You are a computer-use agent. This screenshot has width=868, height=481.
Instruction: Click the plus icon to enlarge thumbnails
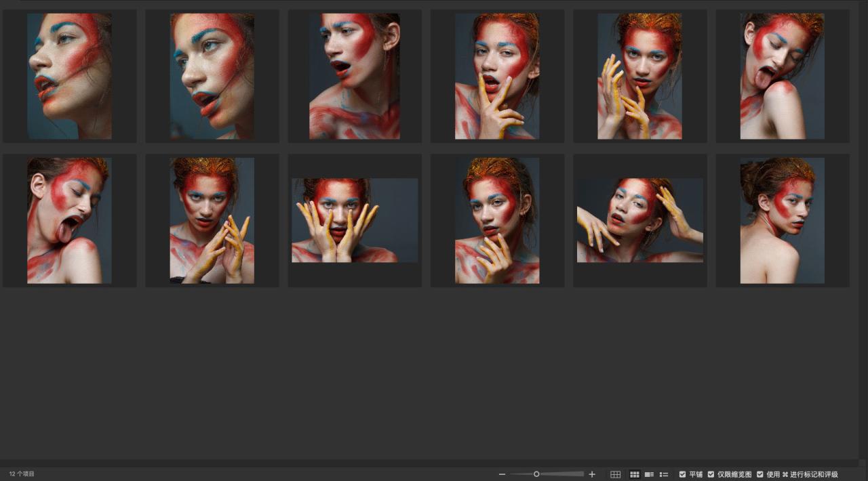[x=592, y=474]
